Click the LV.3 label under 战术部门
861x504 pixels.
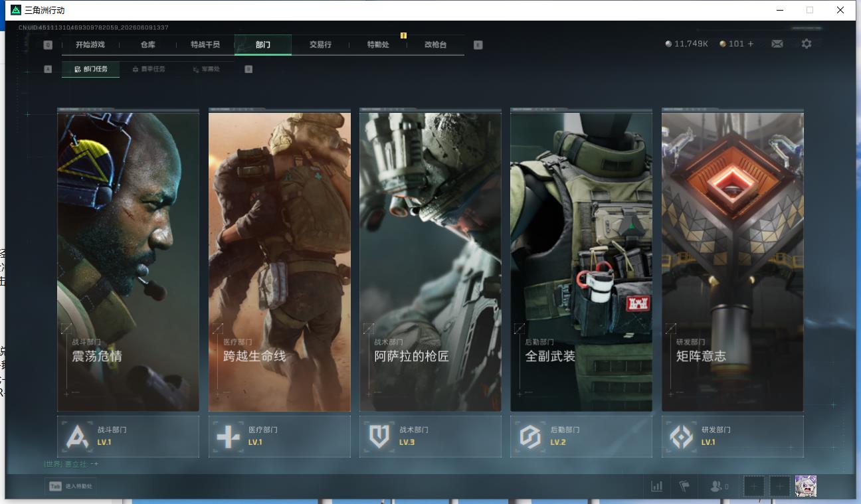(407, 442)
